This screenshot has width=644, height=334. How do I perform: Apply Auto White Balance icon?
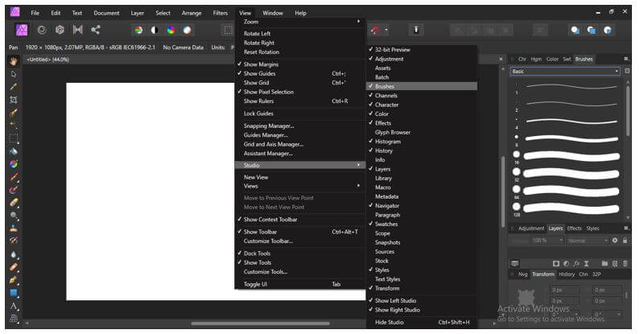coord(187,30)
